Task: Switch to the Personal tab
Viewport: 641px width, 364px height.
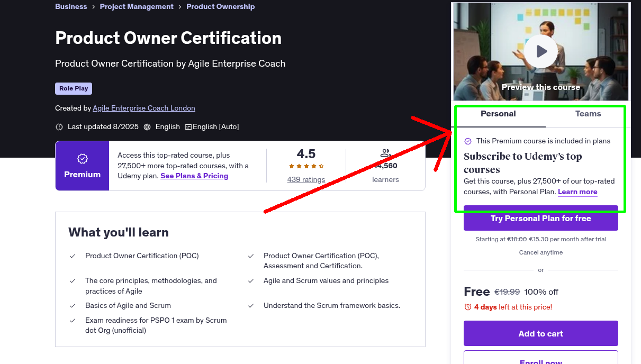Action: (498, 114)
